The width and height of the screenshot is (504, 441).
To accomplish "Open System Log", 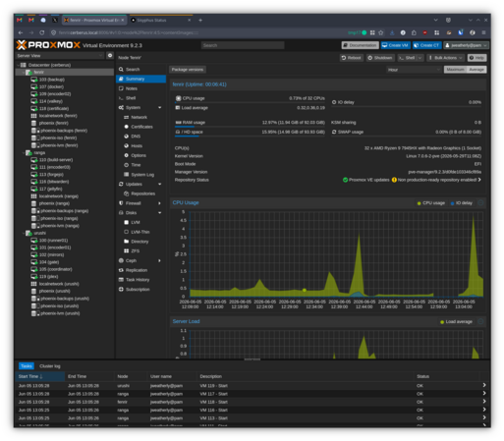I will coord(142,175).
